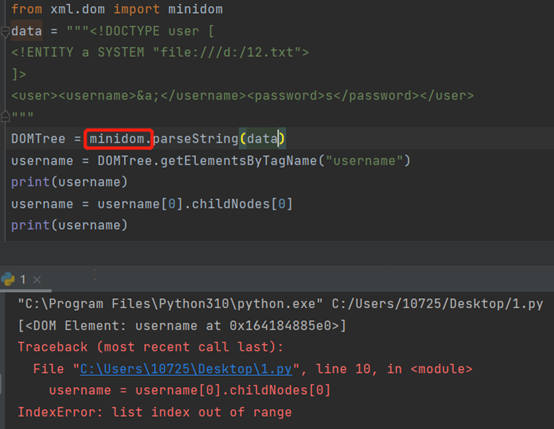Click 'minidom.' in the DOMTree line
Image resolution: width=554 pixels, height=429 pixels.
(x=118, y=139)
